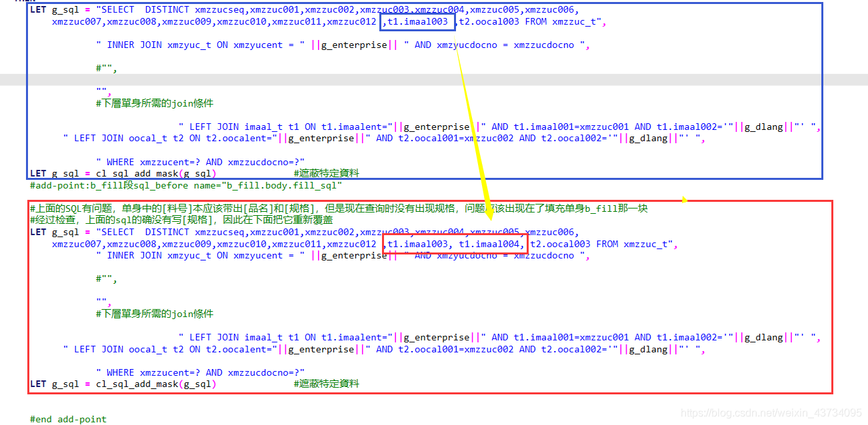The image size is (868, 425).
Task: Click the second "LEFT JOIN imaal_t t1" line
Action: pos(500,337)
